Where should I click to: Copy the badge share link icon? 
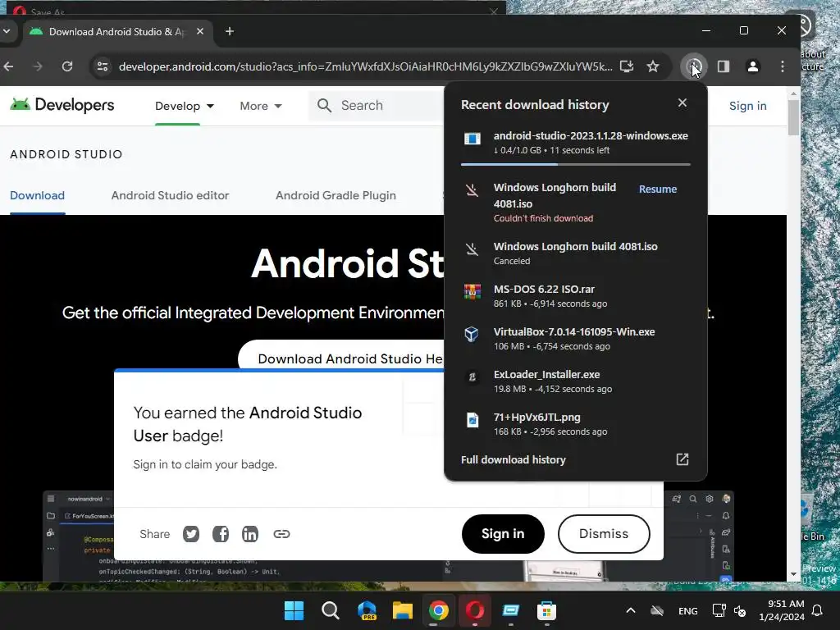click(x=281, y=534)
